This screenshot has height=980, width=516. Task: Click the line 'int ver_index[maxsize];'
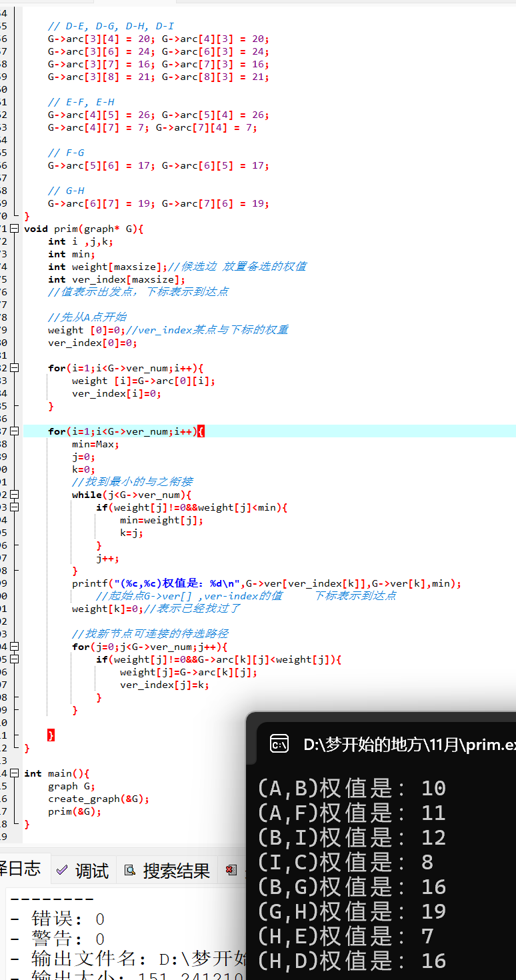pos(117,279)
